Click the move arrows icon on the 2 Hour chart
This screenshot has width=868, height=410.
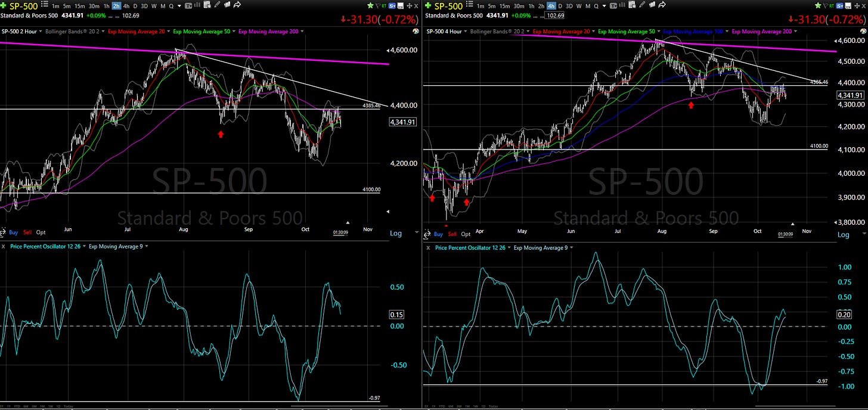point(409,6)
